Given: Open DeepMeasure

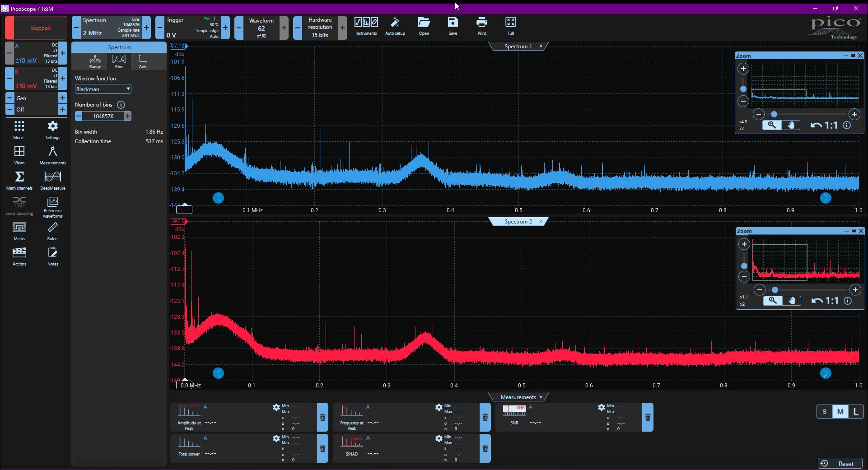Looking at the screenshot, I should [53, 181].
